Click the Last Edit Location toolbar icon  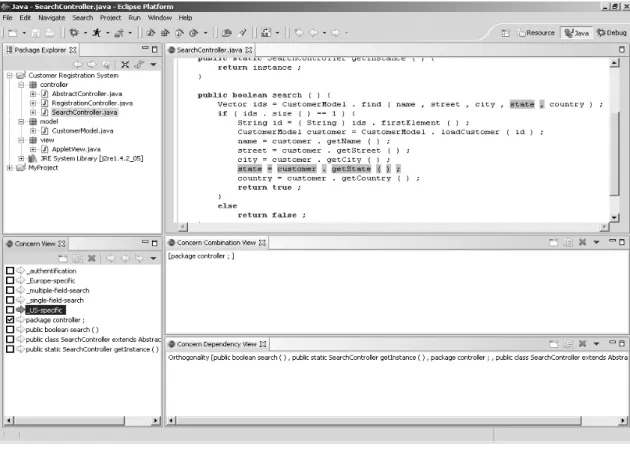pyautogui.click(x=299, y=33)
